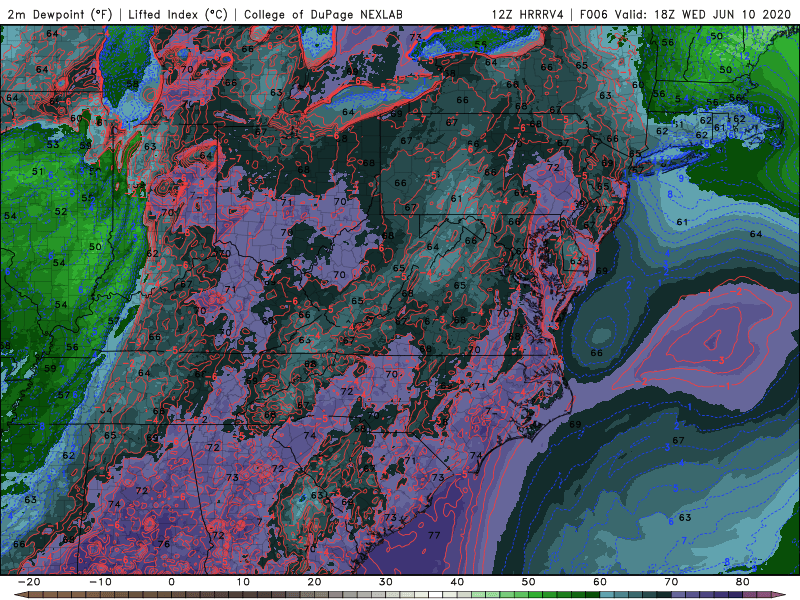Image resolution: width=800 pixels, height=600 pixels.
Task: Click the 'F006 Valid: 18Z WED JUN 10 2020' text
Action: click(x=686, y=14)
